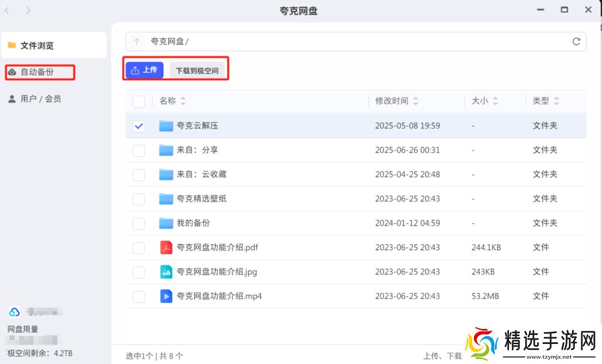Click the image icon for 夸克网盘功能介绍.jpg
The width and height of the screenshot is (602, 364).
[x=166, y=272]
